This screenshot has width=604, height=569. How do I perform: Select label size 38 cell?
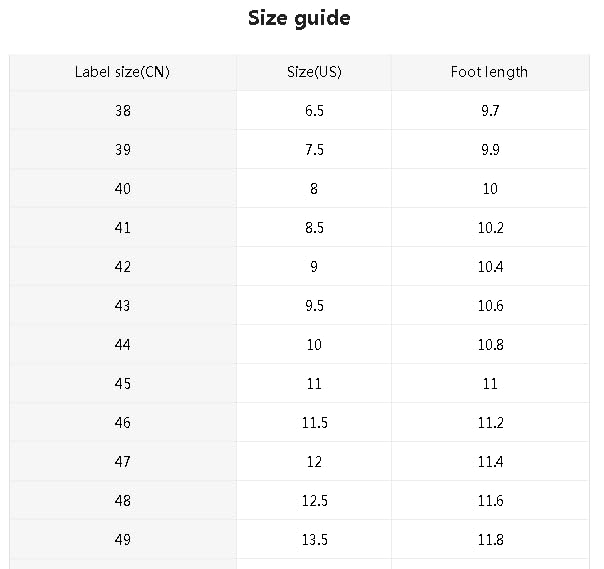[122, 111]
